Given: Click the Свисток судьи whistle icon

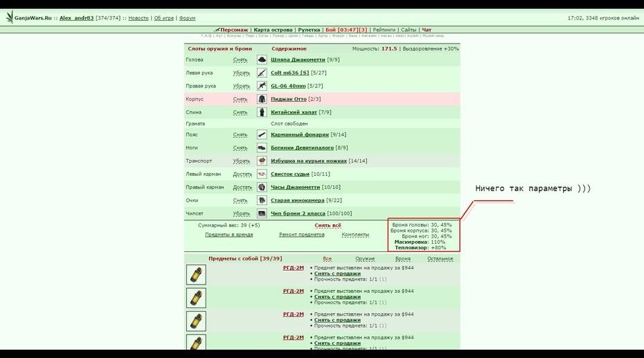Looking at the screenshot, I should pos(262,174).
